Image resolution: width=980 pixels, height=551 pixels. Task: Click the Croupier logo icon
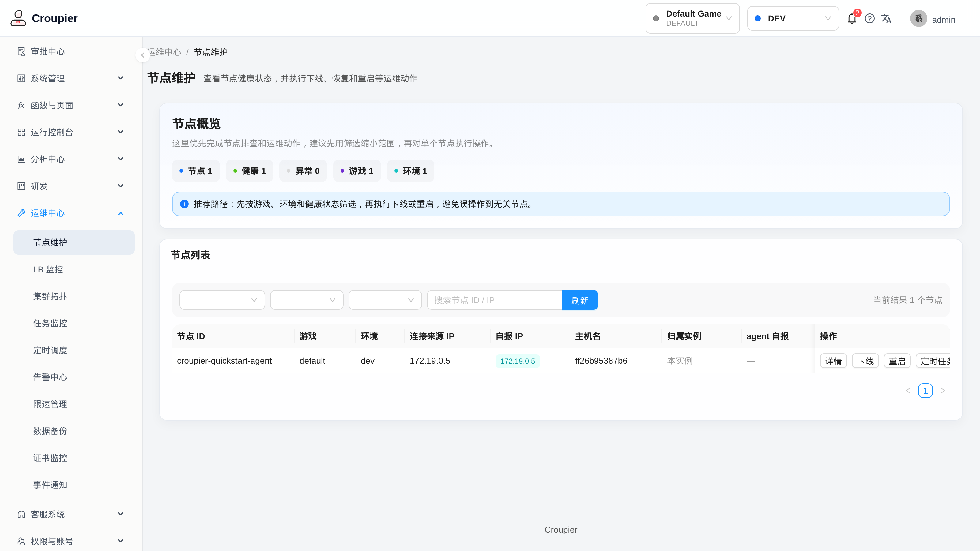[18, 18]
